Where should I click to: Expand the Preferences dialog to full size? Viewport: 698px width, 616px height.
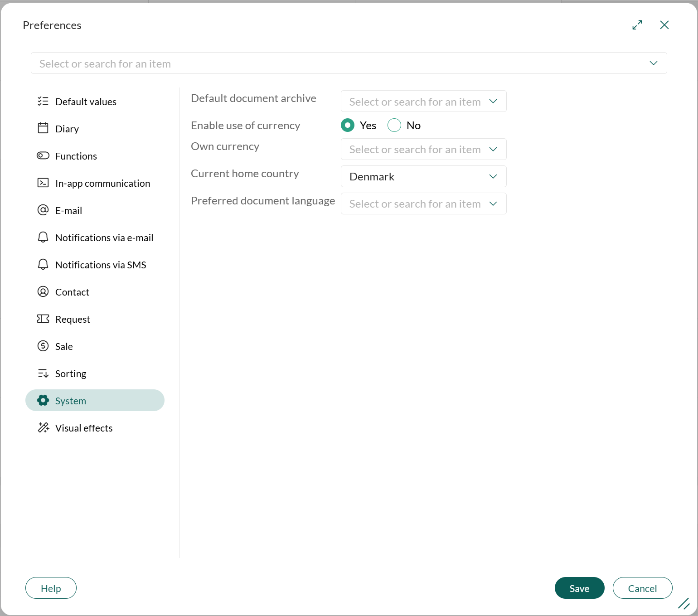pyautogui.click(x=637, y=25)
